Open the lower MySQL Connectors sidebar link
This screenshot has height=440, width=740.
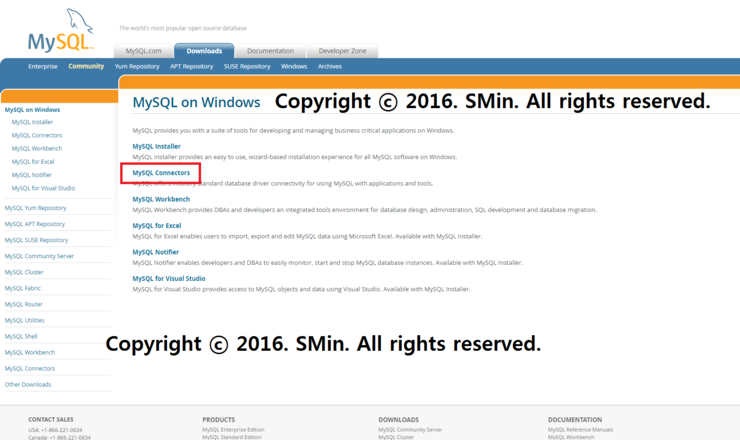30,368
